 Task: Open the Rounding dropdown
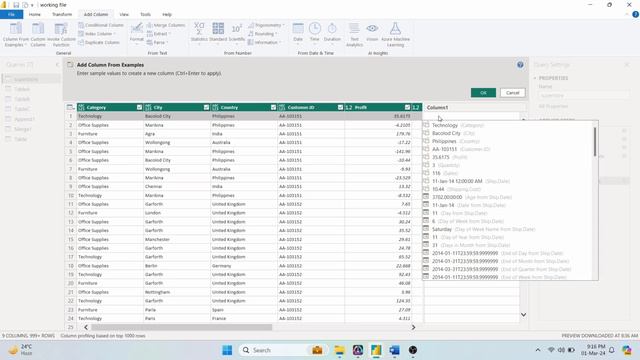pos(276,34)
